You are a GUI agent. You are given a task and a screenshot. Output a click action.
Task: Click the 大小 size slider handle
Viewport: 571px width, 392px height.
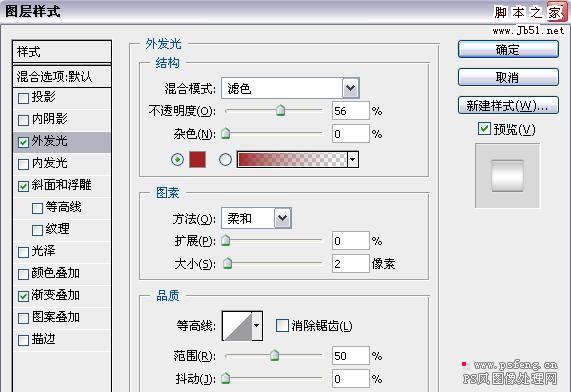pyautogui.click(x=228, y=263)
